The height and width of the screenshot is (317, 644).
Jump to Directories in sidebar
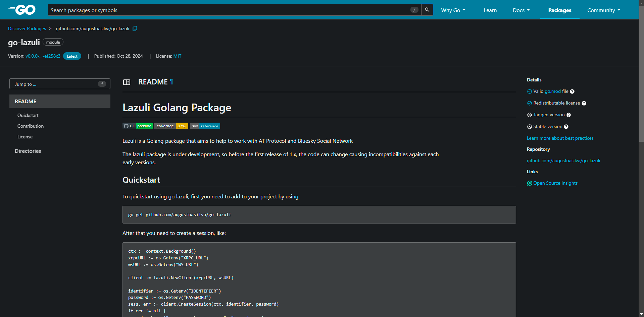(x=28, y=151)
